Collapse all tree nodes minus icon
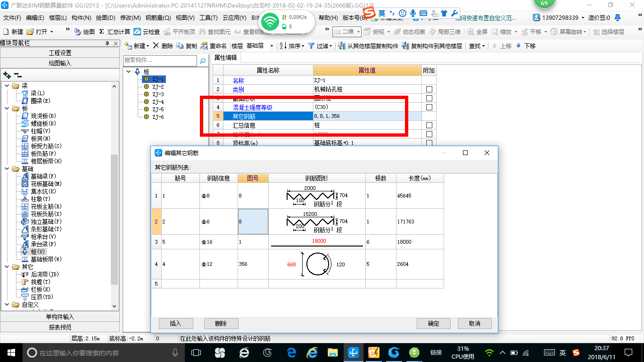Image resolution: width=644 pixels, height=362 pixels. [17, 74]
